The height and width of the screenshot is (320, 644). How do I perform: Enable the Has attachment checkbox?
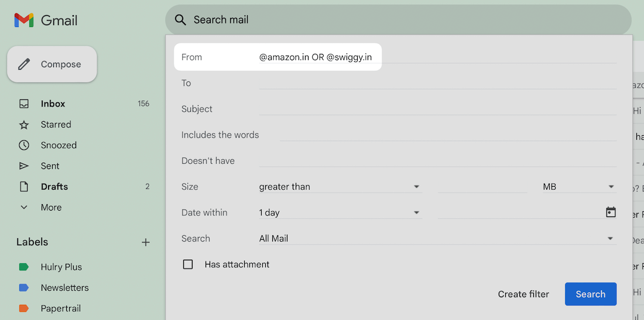click(188, 264)
